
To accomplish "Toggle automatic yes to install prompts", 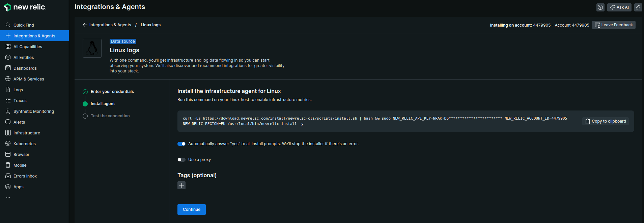I will point(181,144).
